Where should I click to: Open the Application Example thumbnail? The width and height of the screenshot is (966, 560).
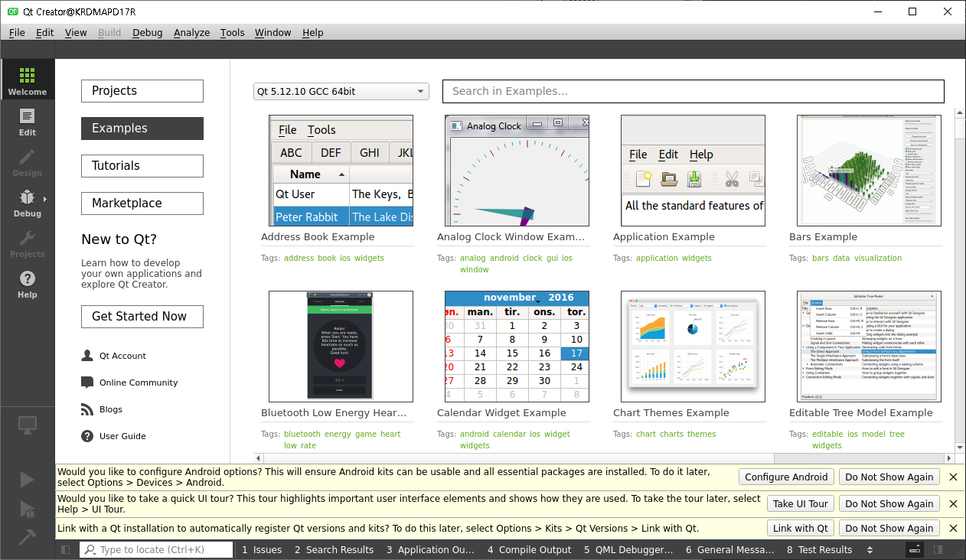click(x=693, y=171)
